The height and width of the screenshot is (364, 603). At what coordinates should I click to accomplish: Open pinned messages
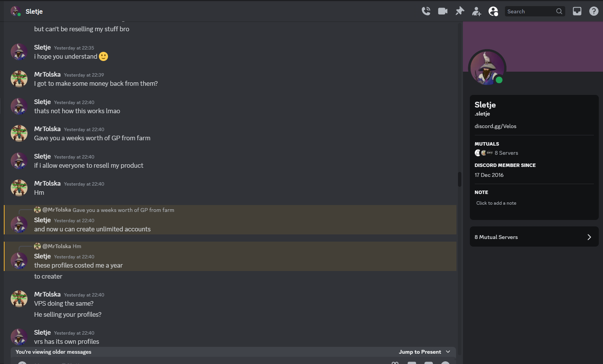point(460,11)
